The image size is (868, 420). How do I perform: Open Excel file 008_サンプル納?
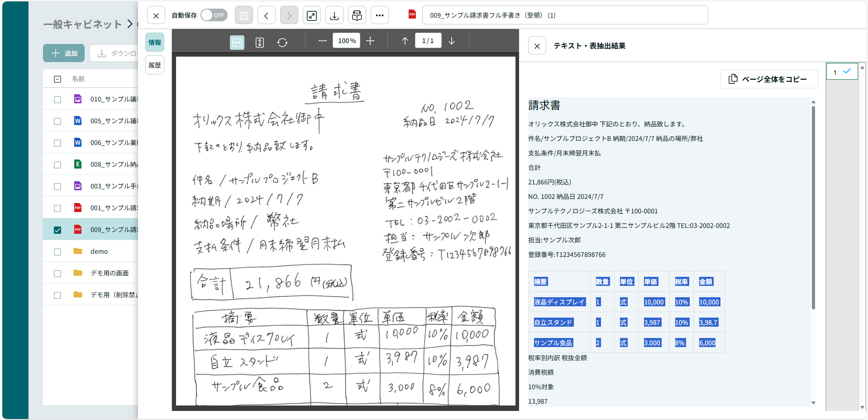(x=114, y=164)
